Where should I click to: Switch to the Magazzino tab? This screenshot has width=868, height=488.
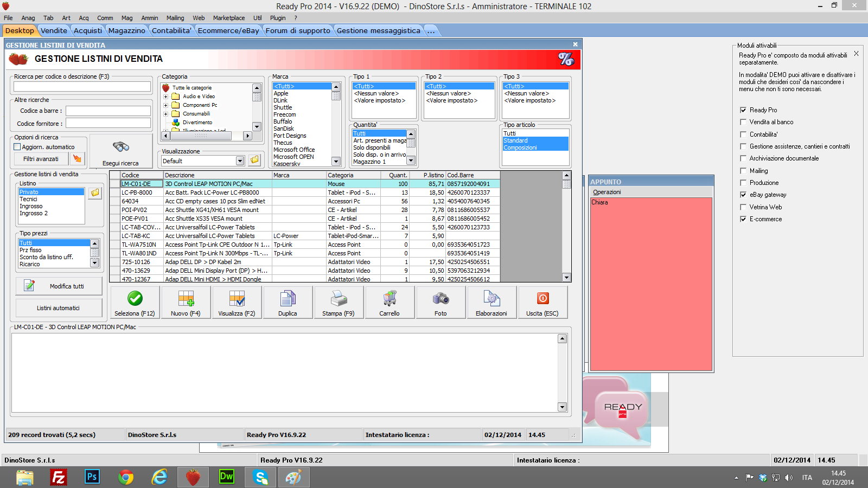pyautogui.click(x=127, y=30)
